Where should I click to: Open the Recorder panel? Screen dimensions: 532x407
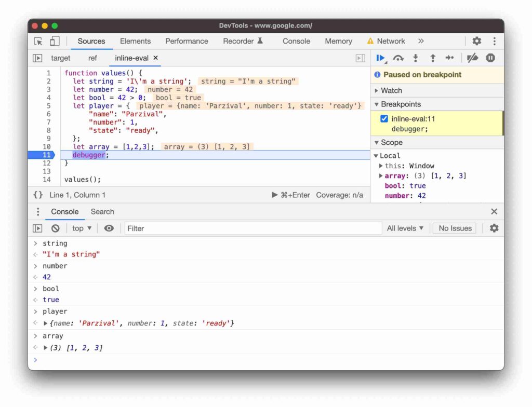tap(243, 41)
